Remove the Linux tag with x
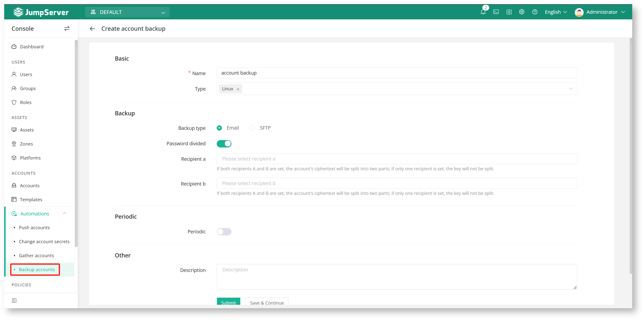The width and height of the screenshot is (644, 320). pyautogui.click(x=238, y=89)
